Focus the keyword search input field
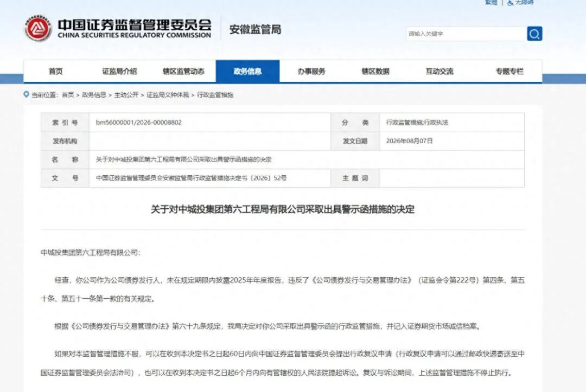This screenshot has height=392, width=586. (x=467, y=34)
